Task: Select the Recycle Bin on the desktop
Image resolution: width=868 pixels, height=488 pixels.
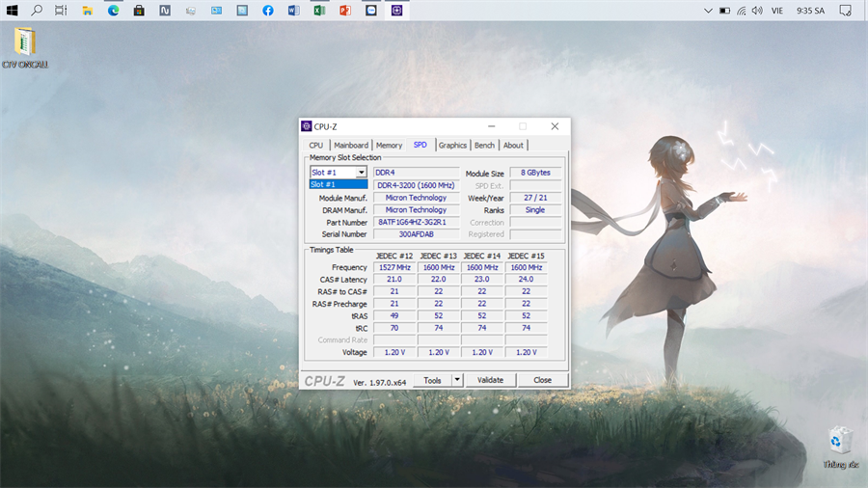Action: (x=840, y=447)
